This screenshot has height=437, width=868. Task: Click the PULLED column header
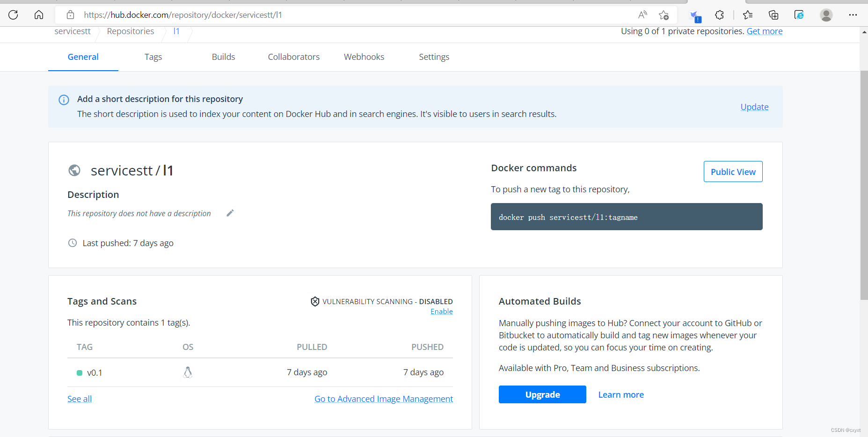tap(312, 347)
